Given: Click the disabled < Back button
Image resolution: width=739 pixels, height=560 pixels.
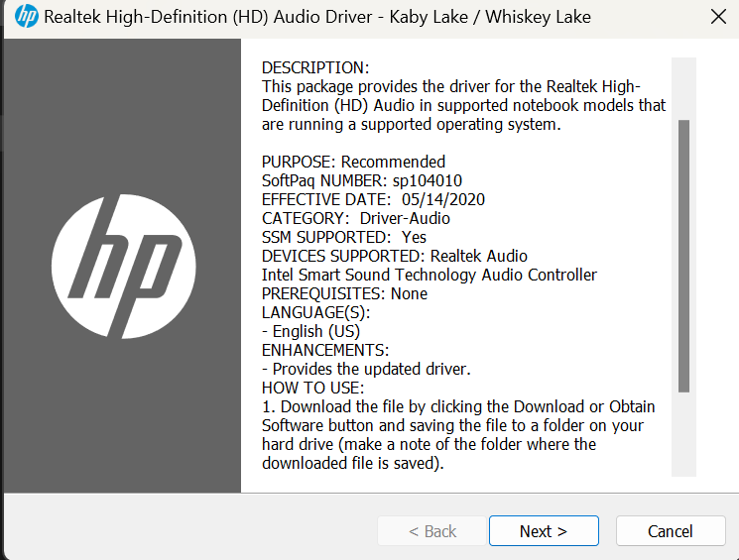Looking at the screenshot, I should click(431, 531).
